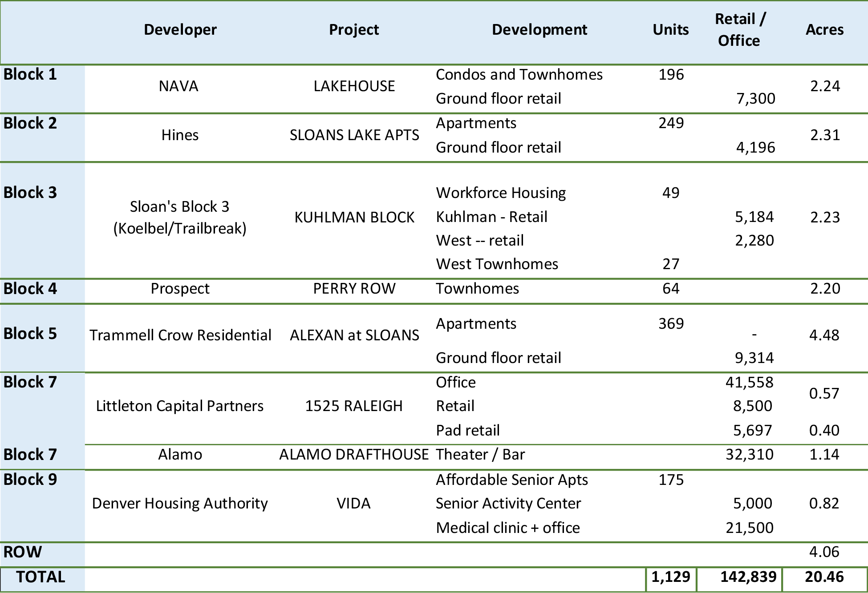Select ROW acres value 4.06
The image size is (868, 593).
click(x=824, y=552)
